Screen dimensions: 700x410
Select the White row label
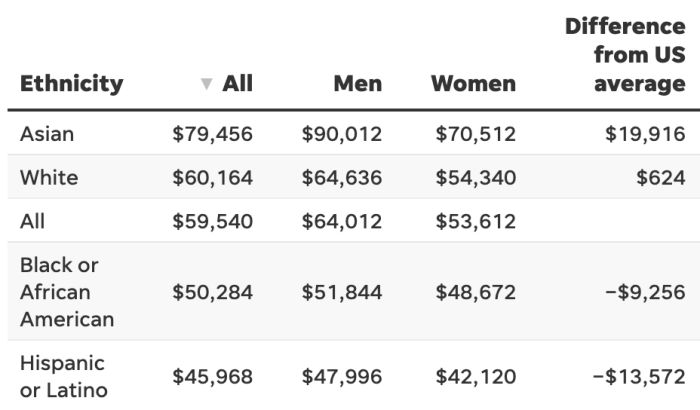coord(49,178)
